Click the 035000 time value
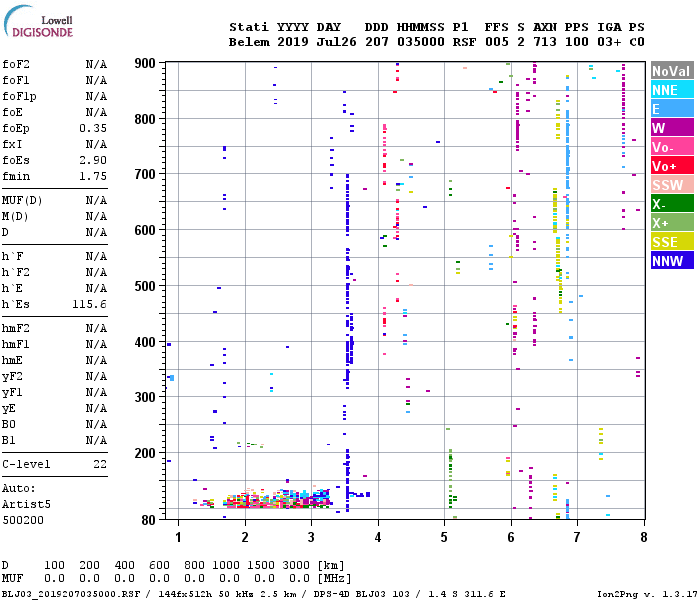Screen dimensions: 700x600 [x=421, y=42]
